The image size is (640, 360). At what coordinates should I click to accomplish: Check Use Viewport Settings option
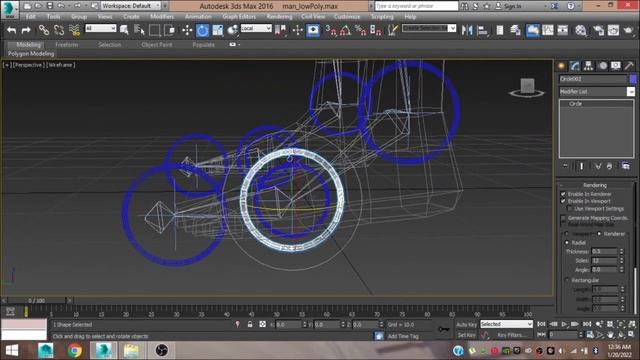tap(570, 209)
